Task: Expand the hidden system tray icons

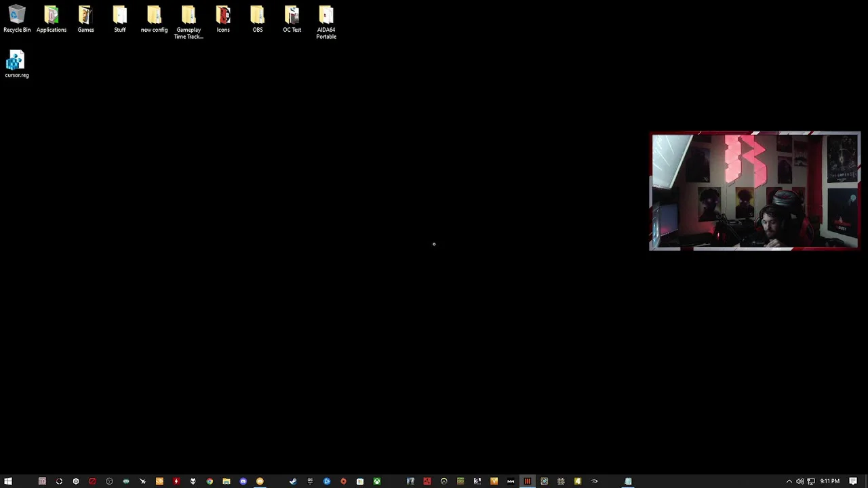Action: (789, 481)
